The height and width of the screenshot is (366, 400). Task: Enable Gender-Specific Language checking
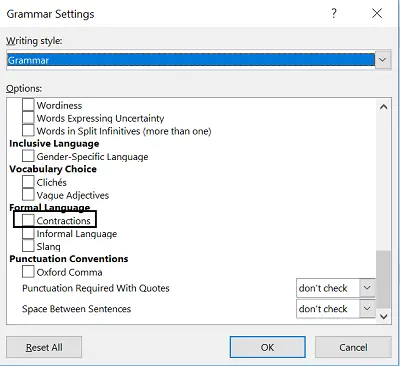(x=28, y=156)
